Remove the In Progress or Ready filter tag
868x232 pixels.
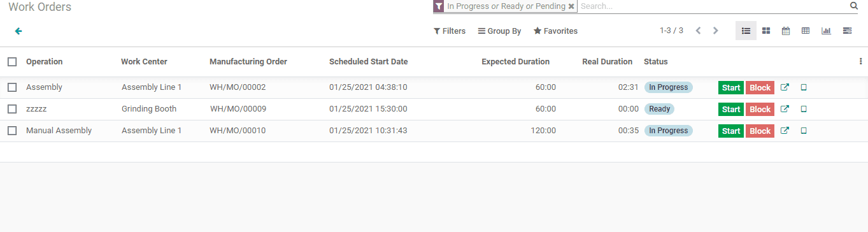(x=571, y=6)
